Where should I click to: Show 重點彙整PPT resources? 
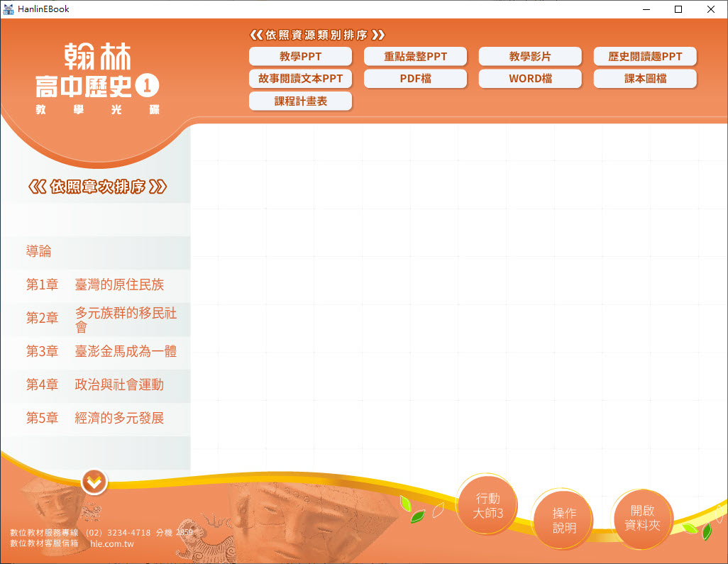click(416, 57)
